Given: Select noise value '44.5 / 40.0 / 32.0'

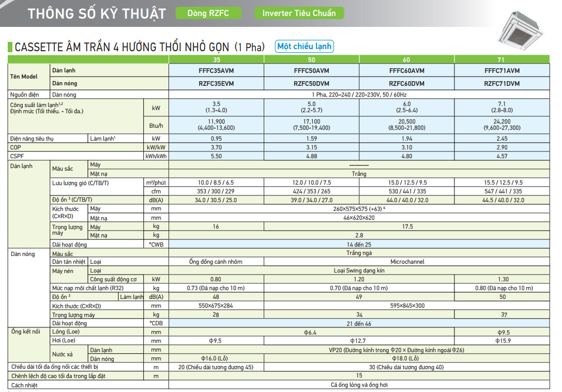Looking at the screenshot, I should pyautogui.click(x=503, y=200).
